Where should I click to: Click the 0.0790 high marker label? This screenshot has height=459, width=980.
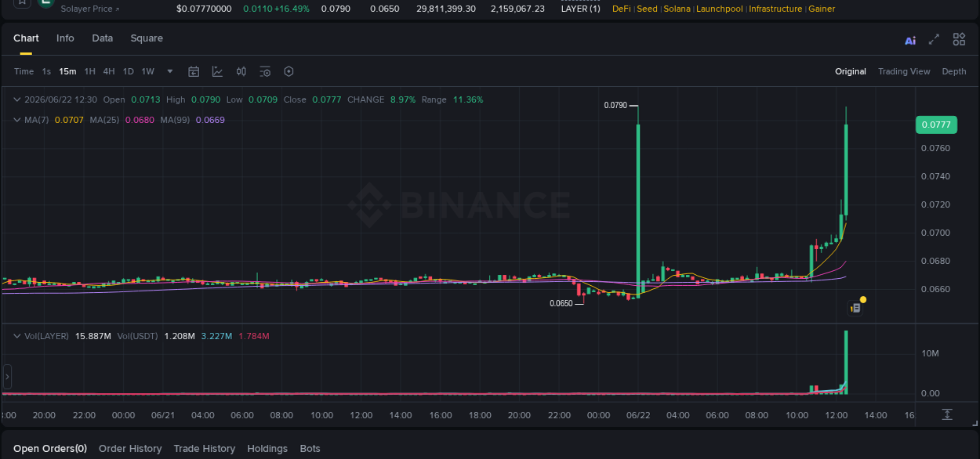coord(615,105)
